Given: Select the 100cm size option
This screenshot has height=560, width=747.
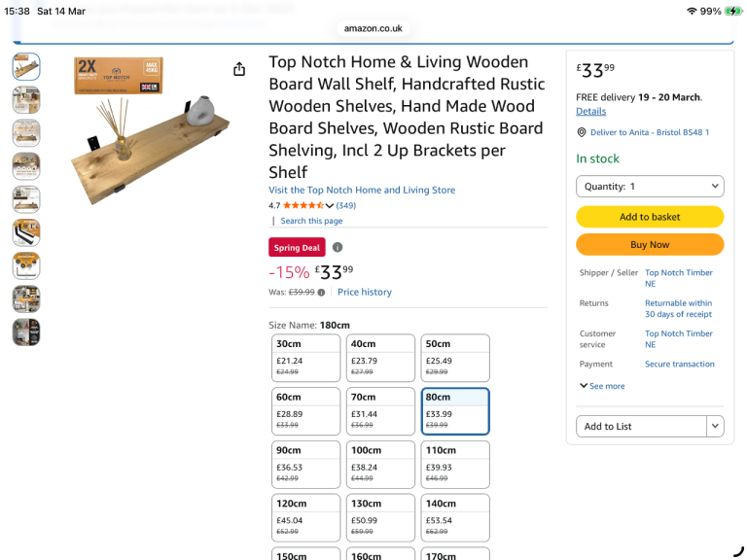Looking at the screenshot, I should 380,465.
